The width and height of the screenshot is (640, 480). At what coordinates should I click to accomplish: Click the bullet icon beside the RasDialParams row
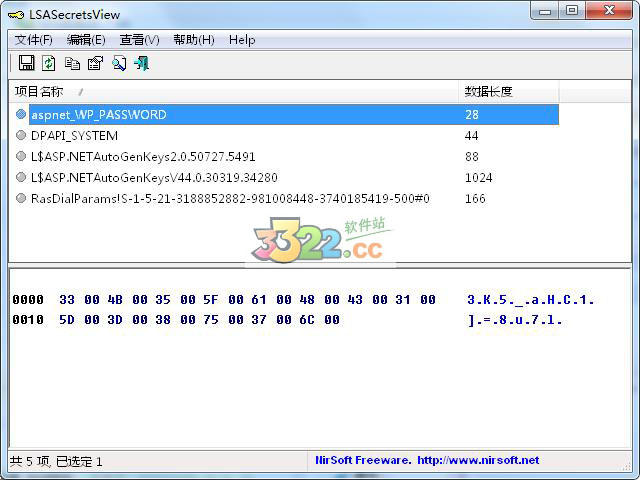(x=21, y=198)
